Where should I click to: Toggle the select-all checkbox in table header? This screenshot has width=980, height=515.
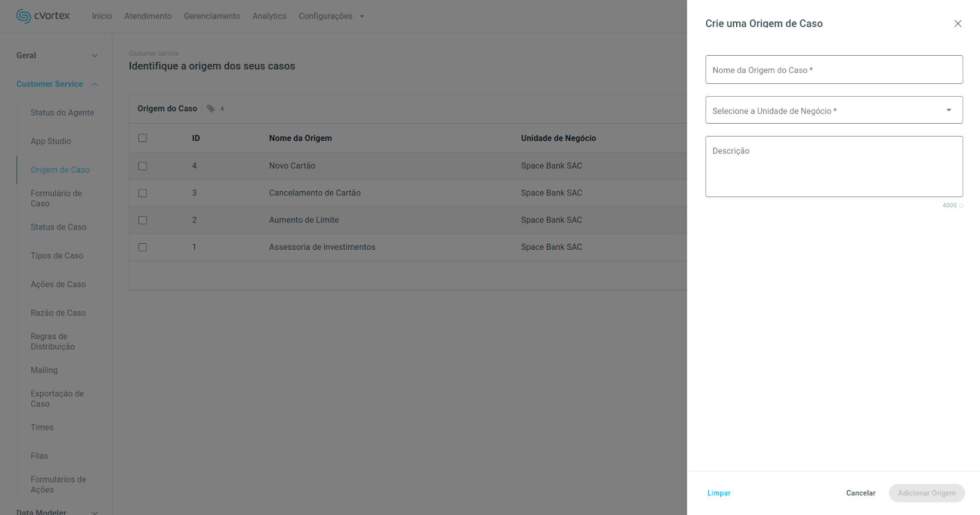coord(143,138)
